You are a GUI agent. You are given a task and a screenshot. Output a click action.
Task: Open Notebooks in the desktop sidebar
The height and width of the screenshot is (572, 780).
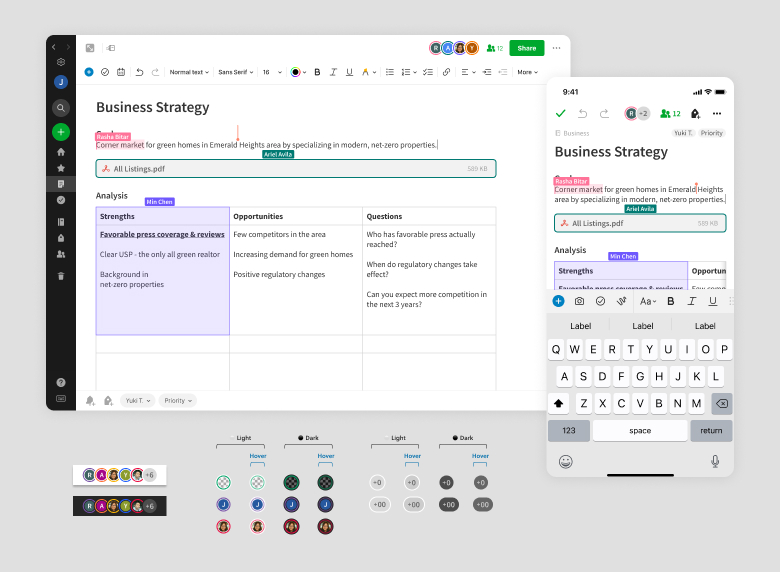click(x=61, y=222)
